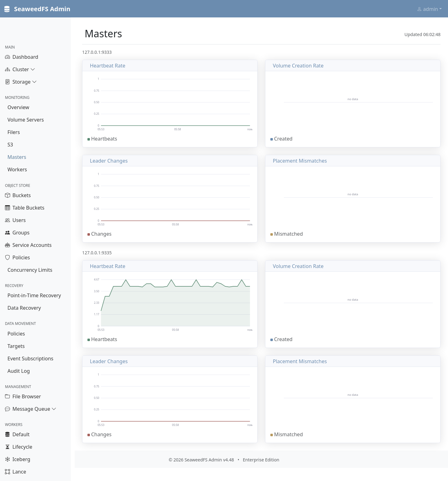Click the Dashboard speedometer icon
448x481 pixels.
tap(7, 57)
